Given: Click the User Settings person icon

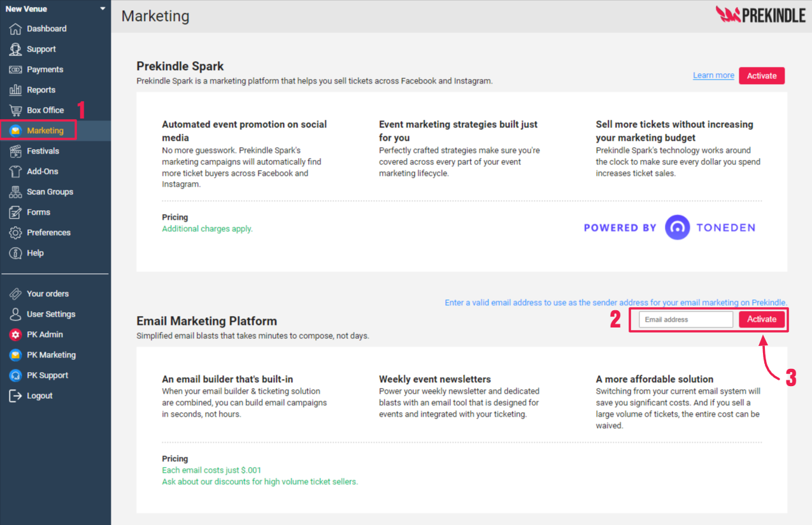Looking at the screenshot, I should point(15,314).
